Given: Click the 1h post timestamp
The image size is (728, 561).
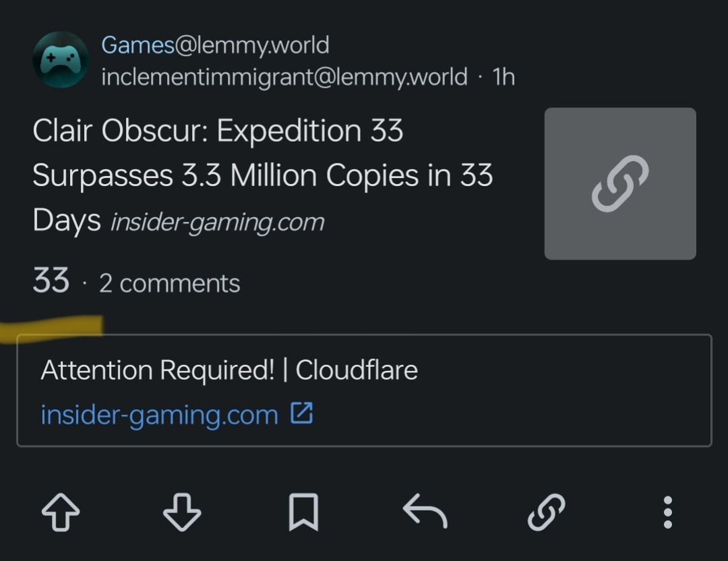Looking at the screenshot, I should click(x=504, y=77).
